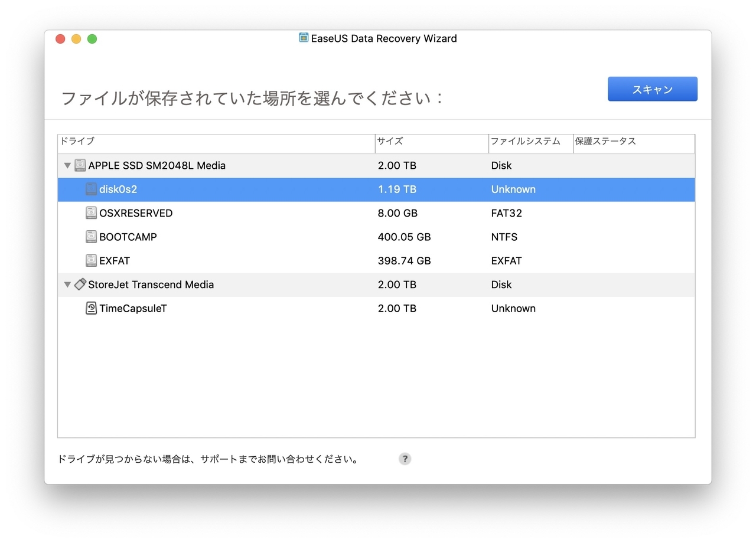Collapse the APPLE SSD SM2048L Media group
Image resolution: width=756 pixels, height=543 pixels.
click(x=67, y=166)
